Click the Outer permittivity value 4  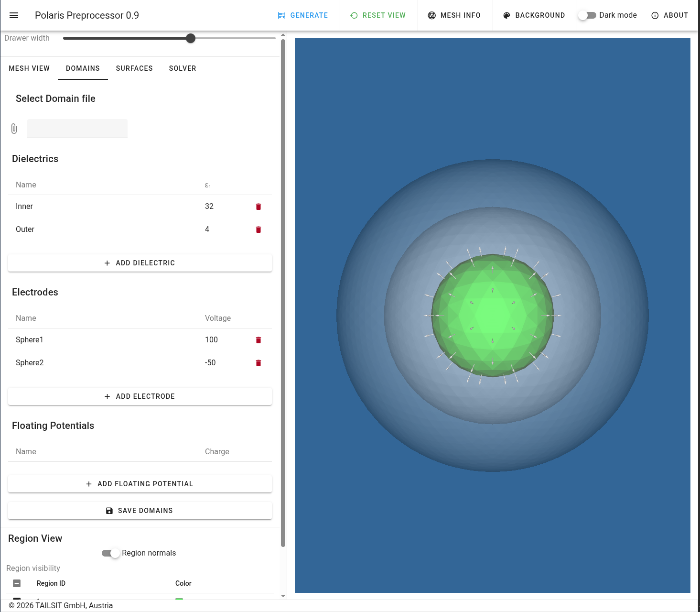tap(207, 229)
